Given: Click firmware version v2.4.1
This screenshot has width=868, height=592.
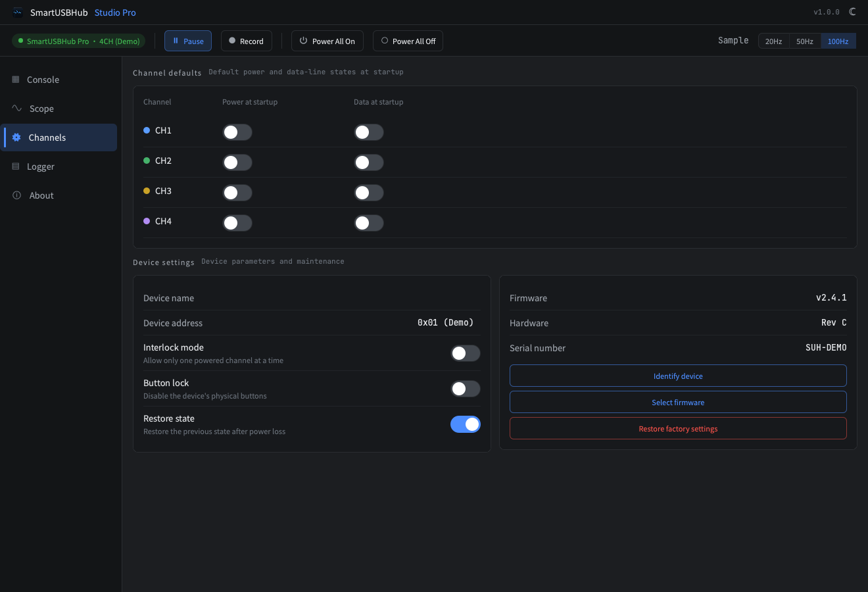Looking at the screenshot, I should (831, 298).
